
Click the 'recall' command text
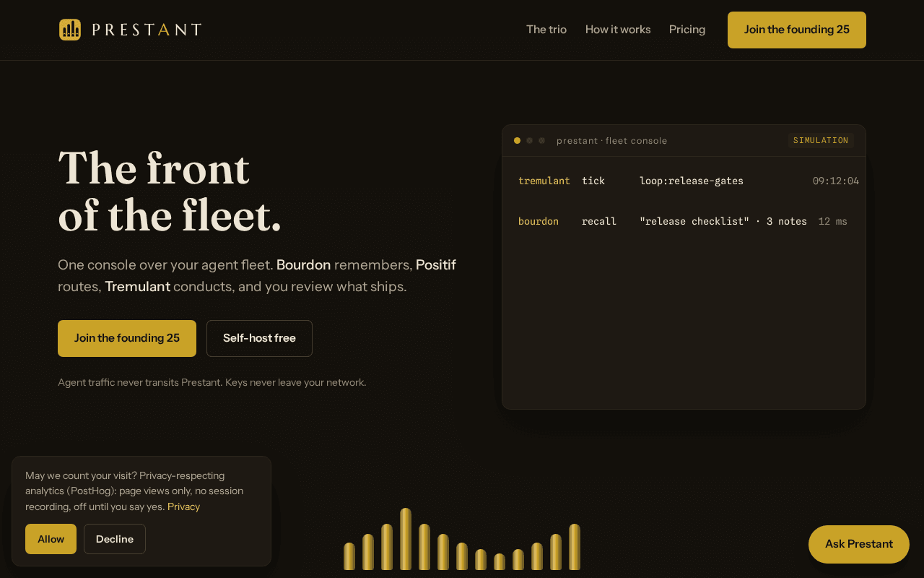(599, 221)
